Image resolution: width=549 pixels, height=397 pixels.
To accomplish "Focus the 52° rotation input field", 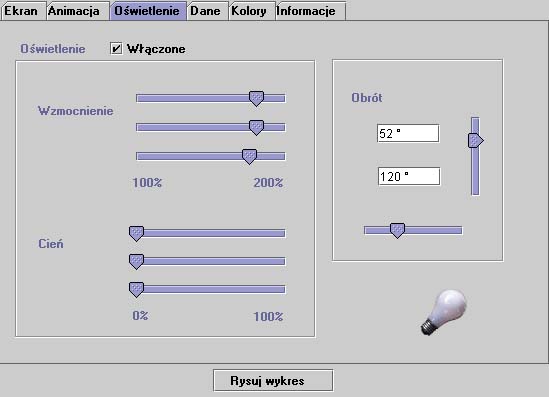I will (408, 133).
